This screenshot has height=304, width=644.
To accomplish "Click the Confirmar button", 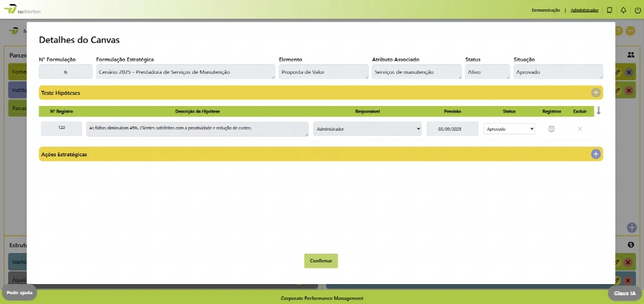I will tap(321, 261).
